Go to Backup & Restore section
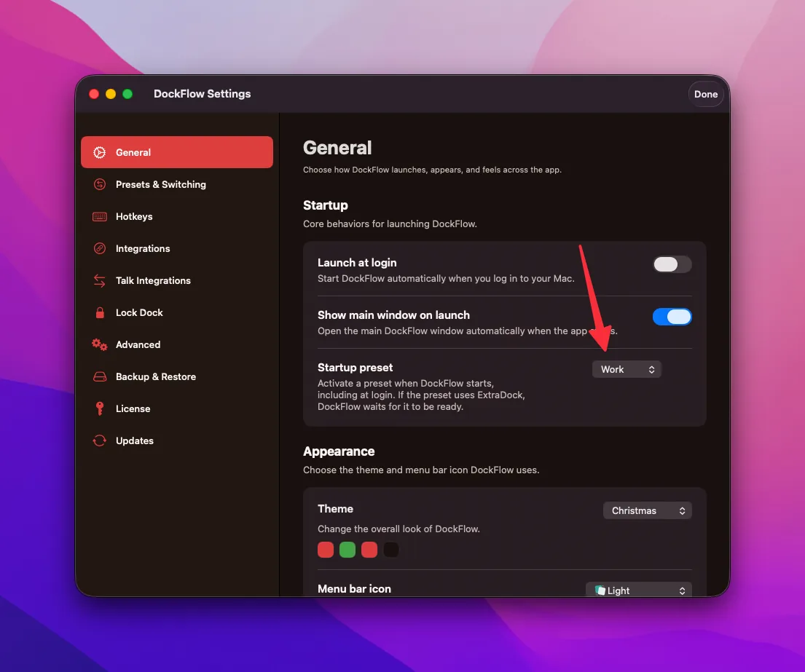This screenshot has width=805, height=672. coord(176,376)
